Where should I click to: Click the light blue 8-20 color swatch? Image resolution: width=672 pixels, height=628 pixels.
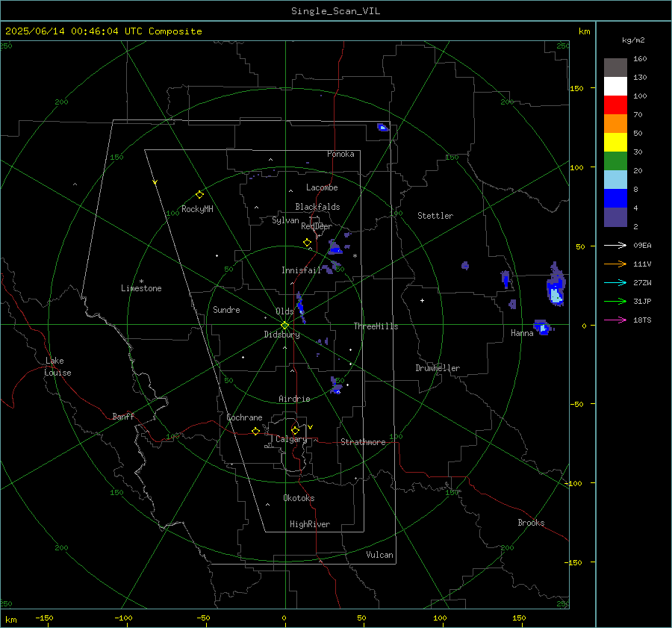(x=615, y=180)
